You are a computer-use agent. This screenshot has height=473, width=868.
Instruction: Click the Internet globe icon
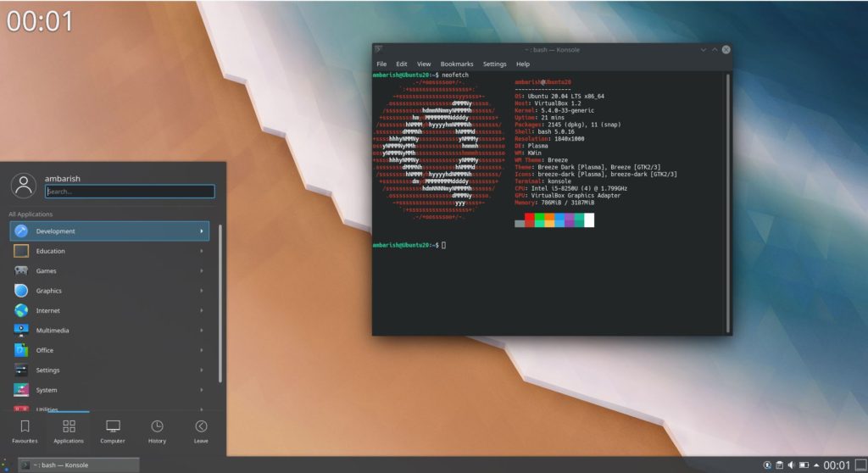tap(21, 311)
